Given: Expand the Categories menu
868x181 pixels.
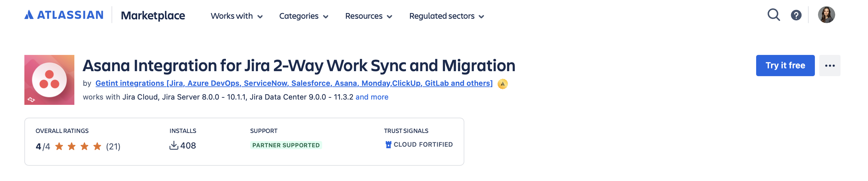Looking at the screenshot, I should [304, 16].
